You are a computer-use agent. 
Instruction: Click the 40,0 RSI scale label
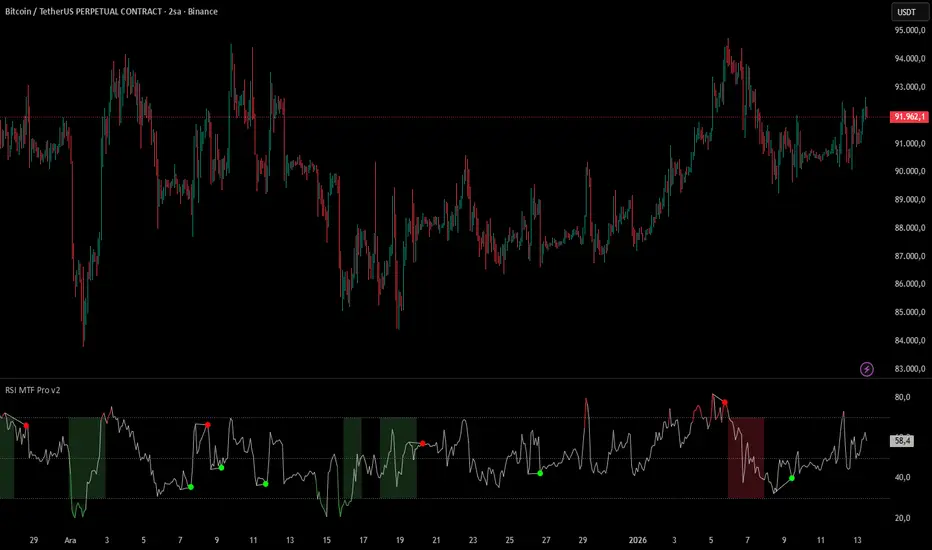coord(902,477)
